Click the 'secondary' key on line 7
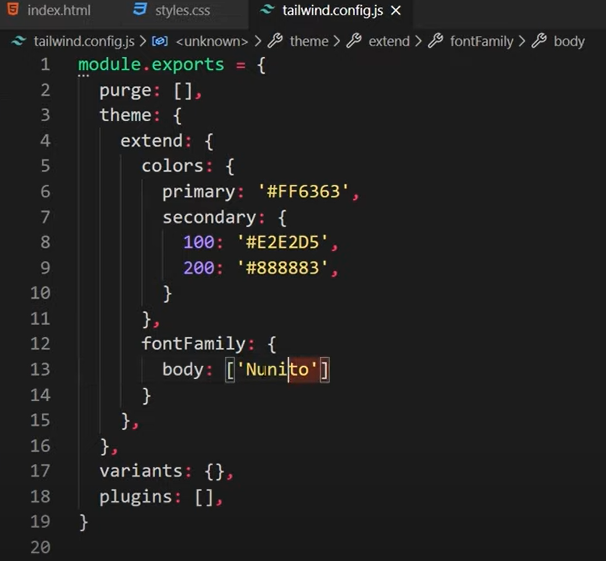The width and height of the screenshot is (606, 561). click(209, 218)
